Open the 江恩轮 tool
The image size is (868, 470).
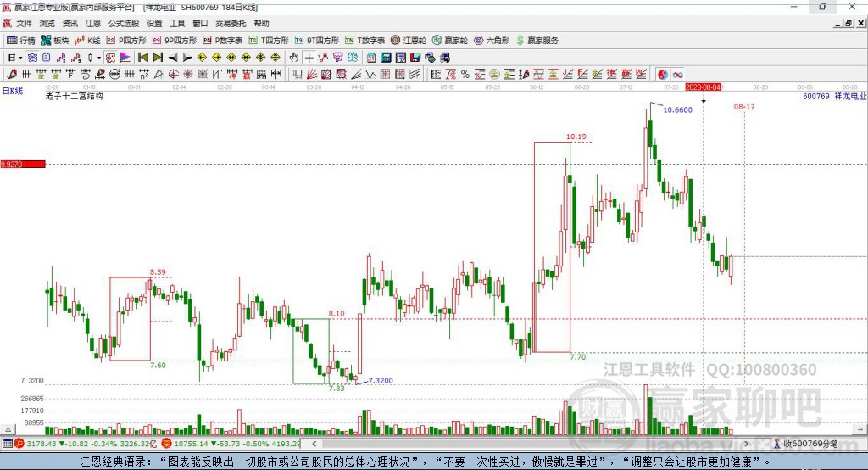click(x=409, y=41)
